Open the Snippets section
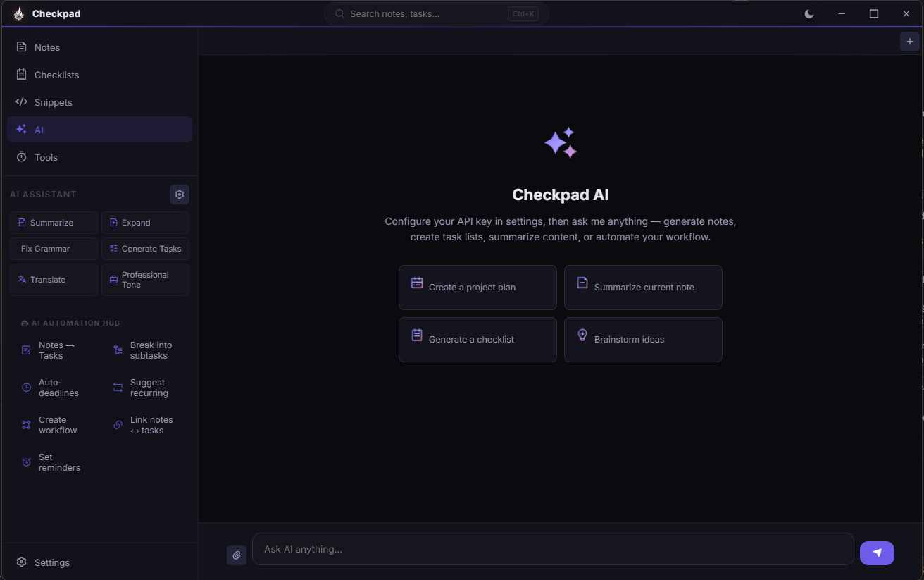 tap(53, 102)
